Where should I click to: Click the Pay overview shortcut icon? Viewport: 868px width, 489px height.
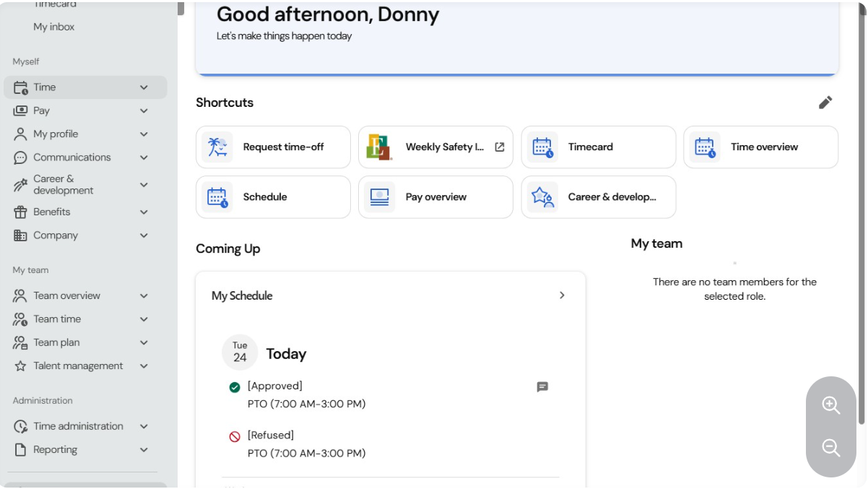(380, 196)
